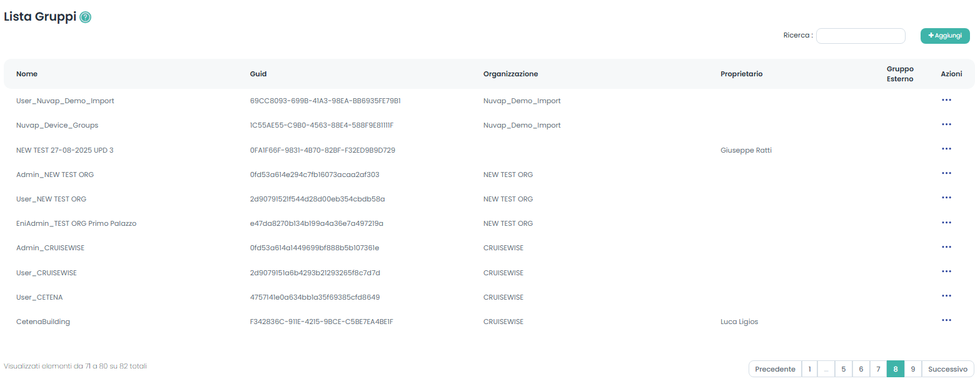Viewport: 980px width, 386px height.
Task: Go to the Precedente page
Action: tap(775, 368)
